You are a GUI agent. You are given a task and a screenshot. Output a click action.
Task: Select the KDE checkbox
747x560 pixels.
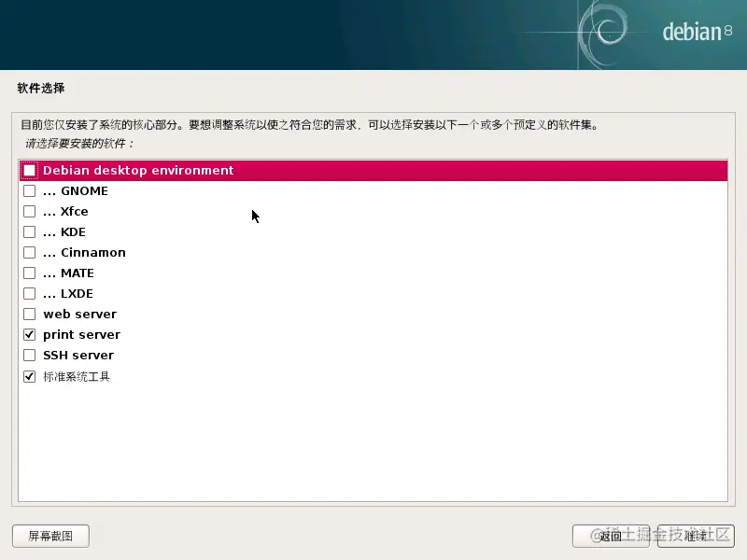[x=30, y=231]
